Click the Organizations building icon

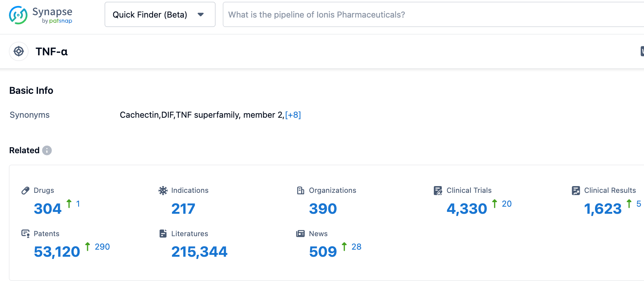tap(301, 191)
